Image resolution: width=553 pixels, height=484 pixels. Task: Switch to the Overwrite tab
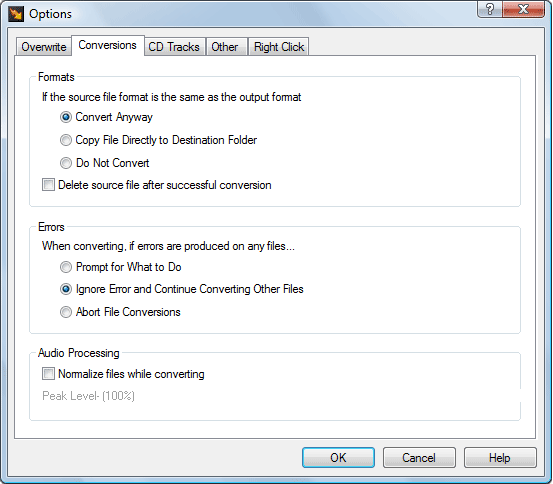pyautogui.click(x=44, y=47)
